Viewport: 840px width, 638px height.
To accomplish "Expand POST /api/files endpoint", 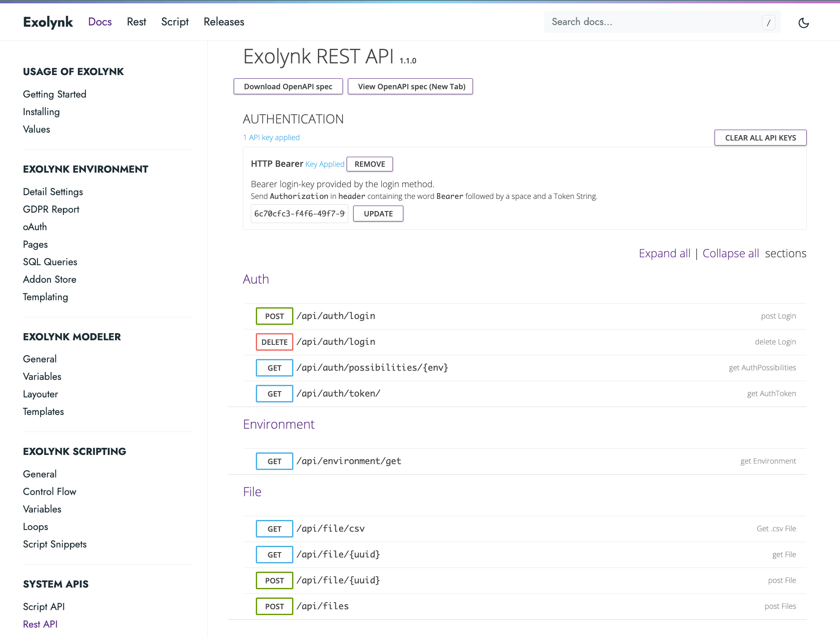I will click(525, 606).
